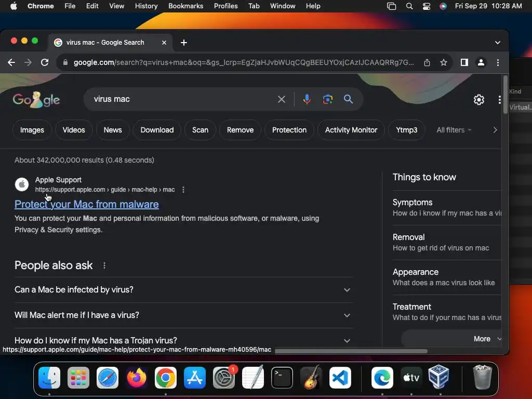
Task: Open About menu beside People also ask
Action: click(104, 265)
